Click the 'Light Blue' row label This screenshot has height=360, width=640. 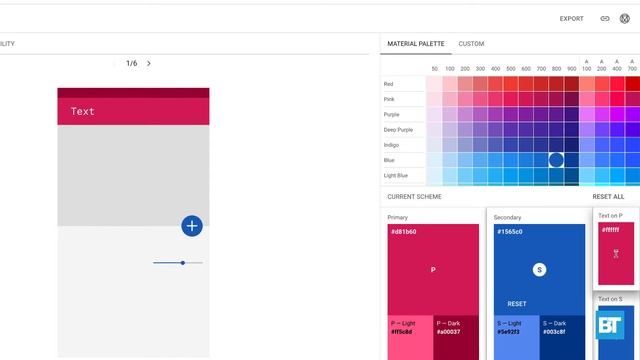click(x=396, y=176)
